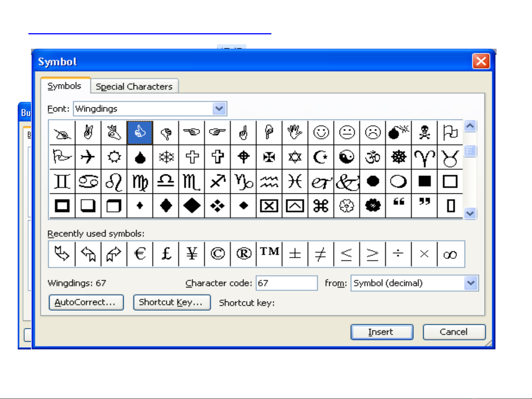Image resolution: width=532 pixels, height=399 pixels.
Task: Choose the airplane symbol
Action: click(88, 157)
